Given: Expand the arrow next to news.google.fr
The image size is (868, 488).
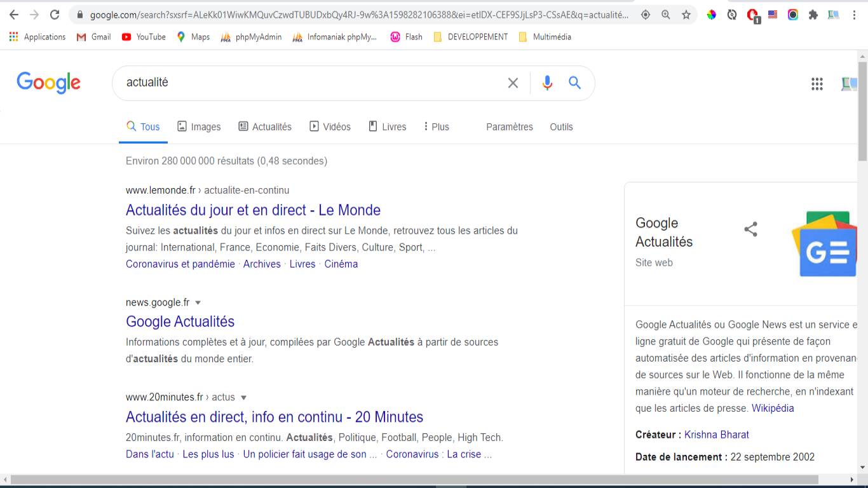Looking at the screenshot, I should pos(198,302).
